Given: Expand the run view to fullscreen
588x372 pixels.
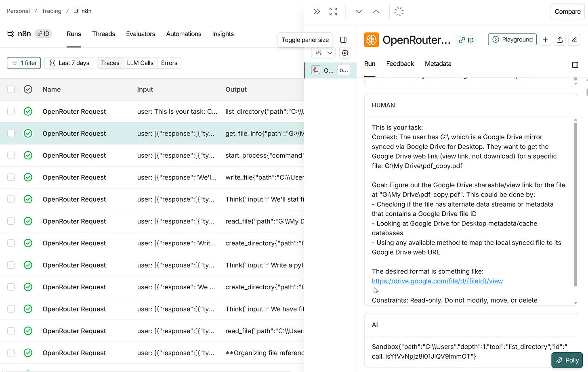Looking at the screenshot, I should coord(333,11).
